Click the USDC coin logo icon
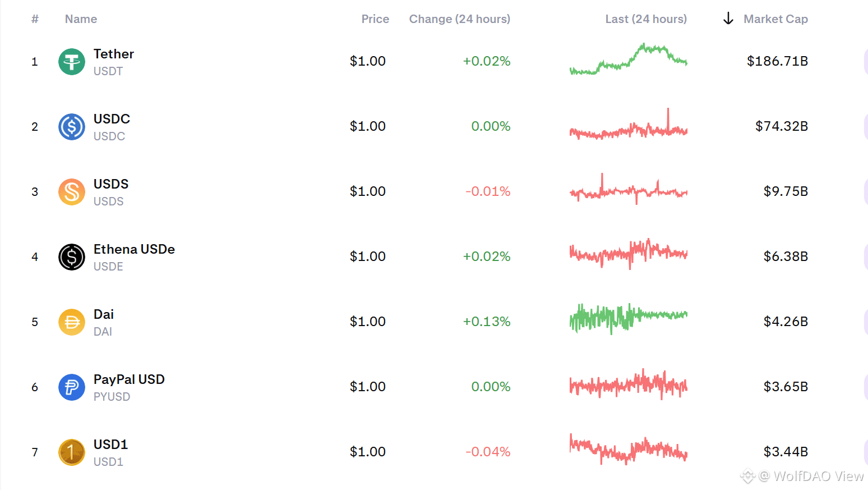This screenshot has height=490, width=868. coord(72,127)
